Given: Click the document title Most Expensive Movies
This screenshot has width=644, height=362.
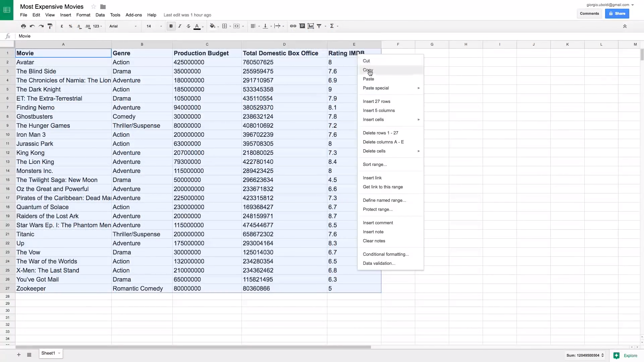Looking at the screenshot, I should click(52, 7).
